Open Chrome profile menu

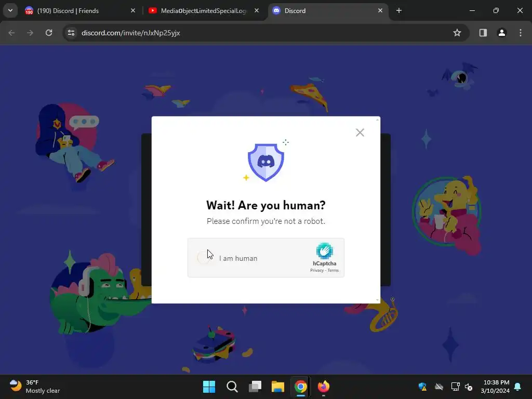tap(502, 33)
